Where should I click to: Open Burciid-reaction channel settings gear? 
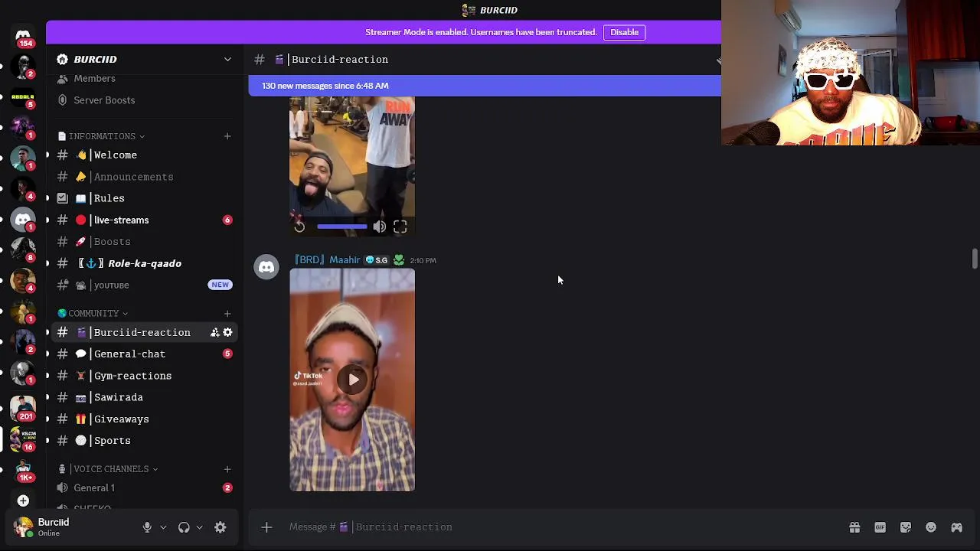click(227, 332)
